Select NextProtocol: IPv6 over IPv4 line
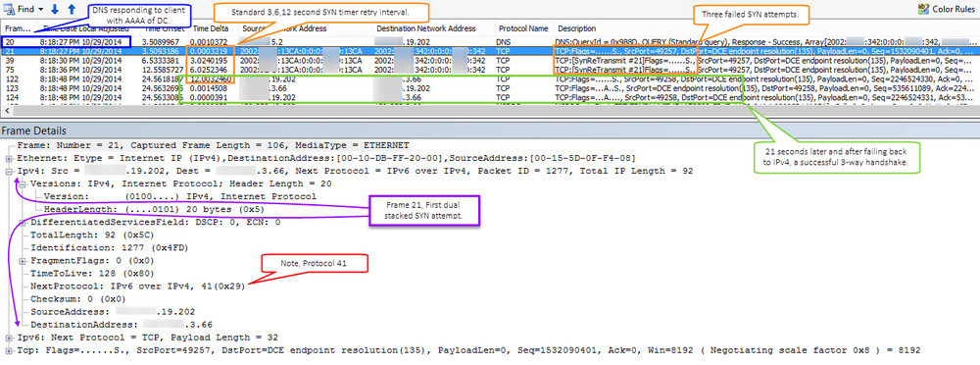This screenshot has height=365, width=980. (138, 287)
